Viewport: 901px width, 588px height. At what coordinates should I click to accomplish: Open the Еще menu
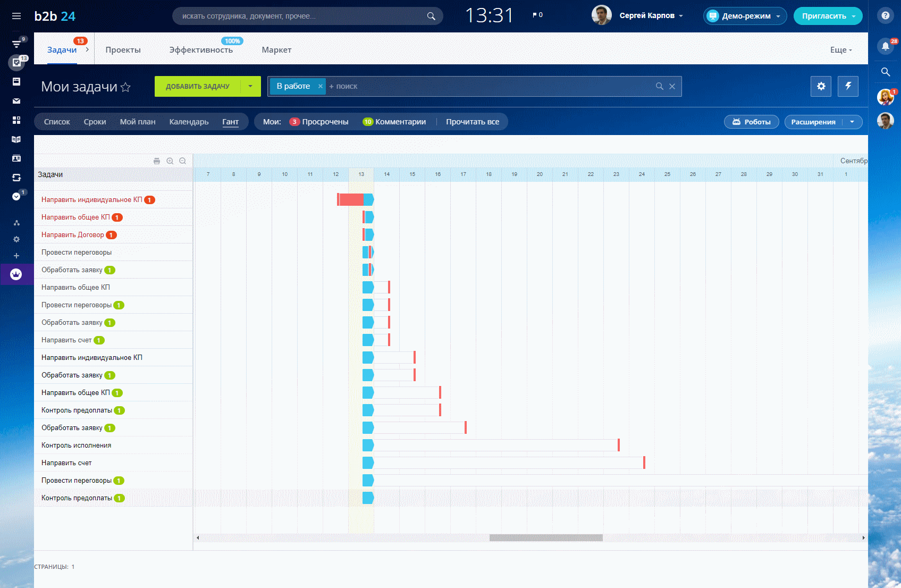pos(841,49)
